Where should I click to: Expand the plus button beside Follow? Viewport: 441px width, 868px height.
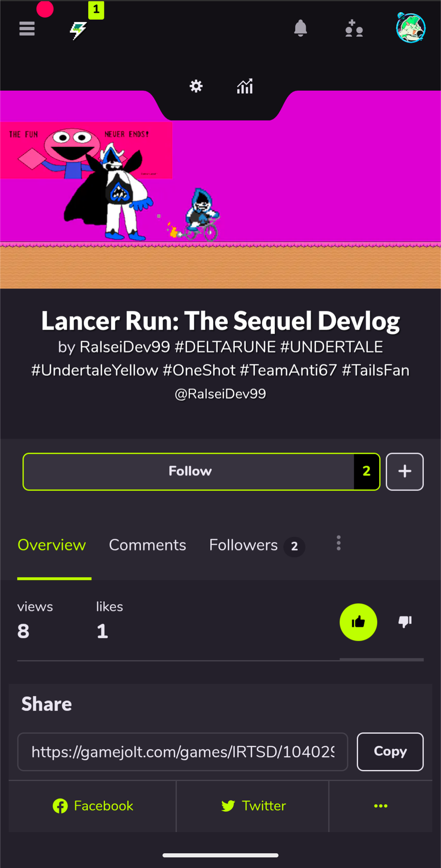(x=405, y=471)
